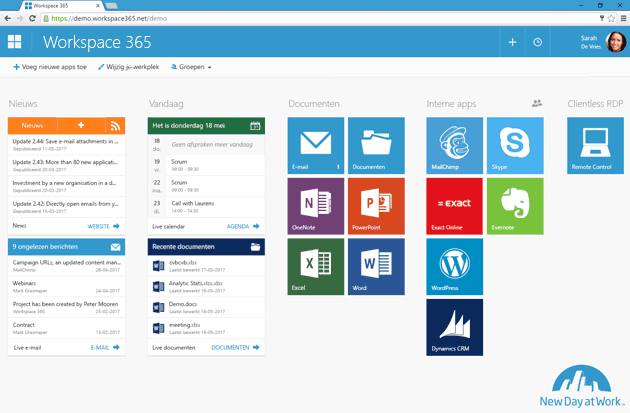Open the Campaign URLs message

[x=66, y=266]
